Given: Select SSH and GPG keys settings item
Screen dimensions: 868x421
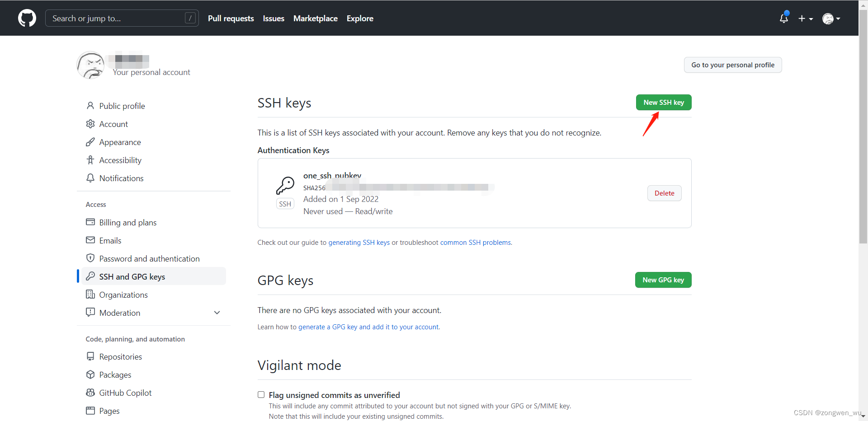Looking at the screenshot, I should (x=153, y=276).
